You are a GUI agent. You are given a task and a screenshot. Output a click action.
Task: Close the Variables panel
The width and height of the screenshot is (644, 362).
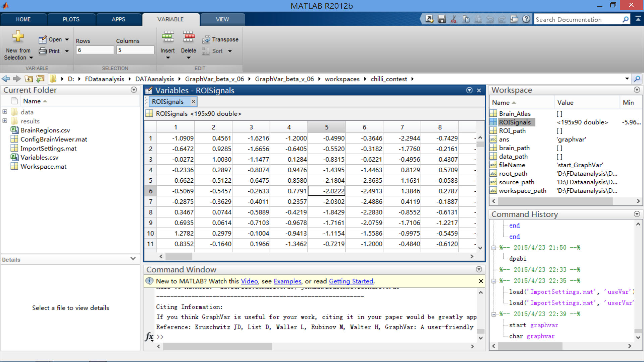tap(479, 90)
